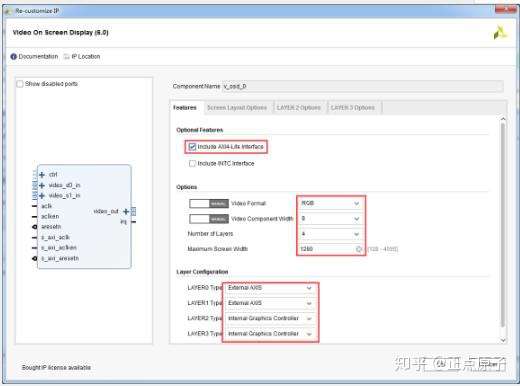520x386 pixels.
Task: Open the Video Format dropdown
Action: pos(330,203)
